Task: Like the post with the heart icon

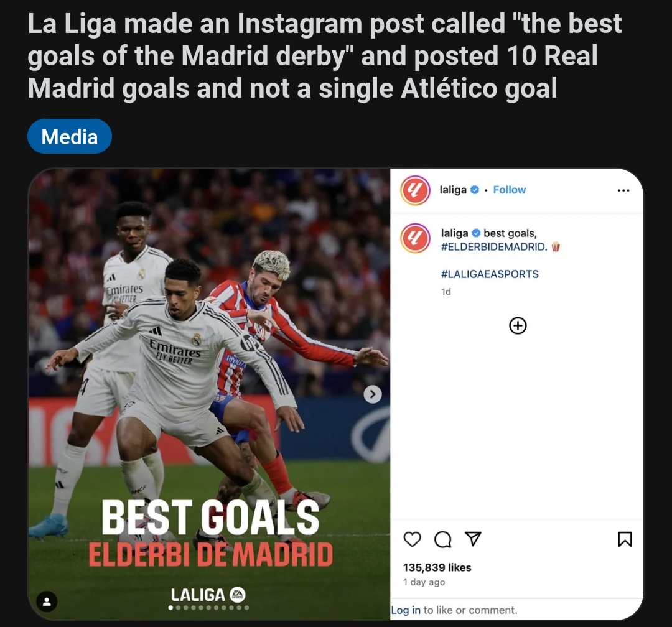Action: (x=413, y=539)
